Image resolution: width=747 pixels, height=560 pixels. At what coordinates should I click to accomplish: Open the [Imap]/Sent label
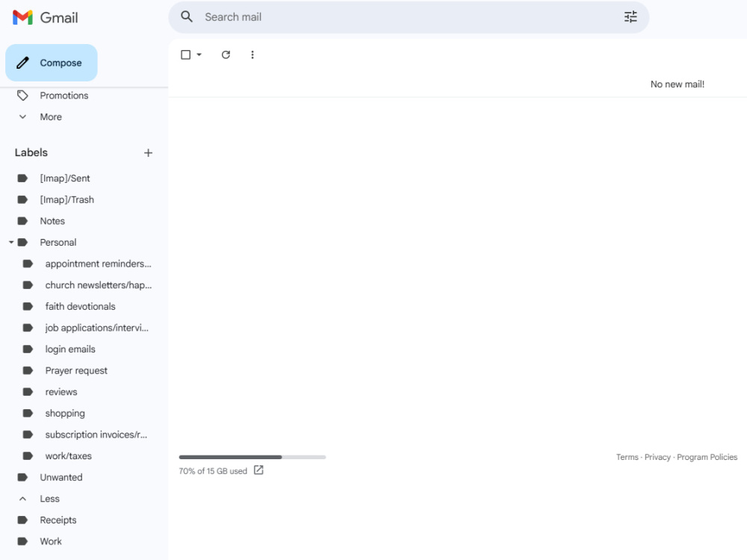point(65,178)
